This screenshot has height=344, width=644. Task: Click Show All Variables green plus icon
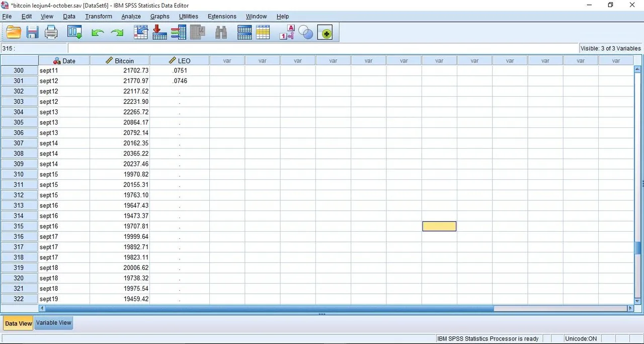325,33
